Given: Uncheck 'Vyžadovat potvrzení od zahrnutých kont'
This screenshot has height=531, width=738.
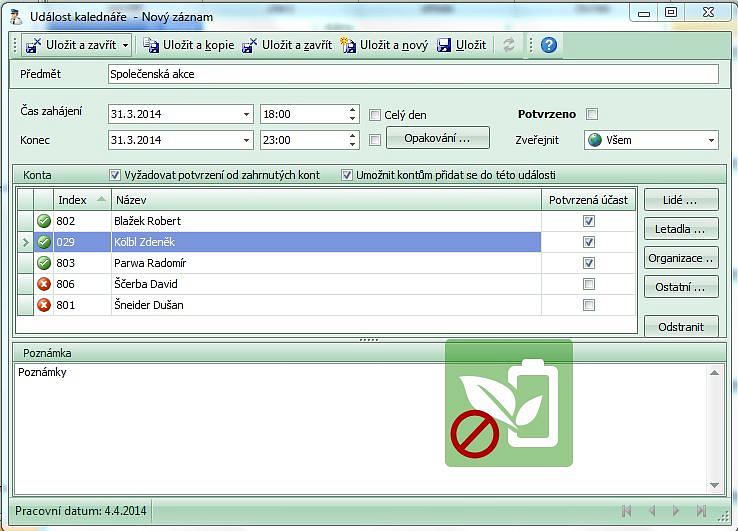Looking at the screenshot, I should click(x=115, y=175).
